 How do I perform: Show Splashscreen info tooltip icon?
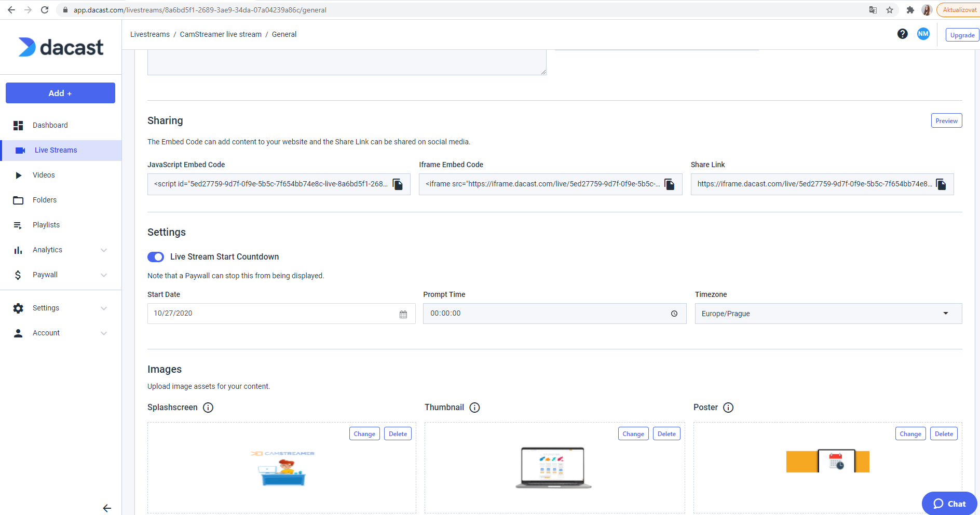[x=208, y=408]
